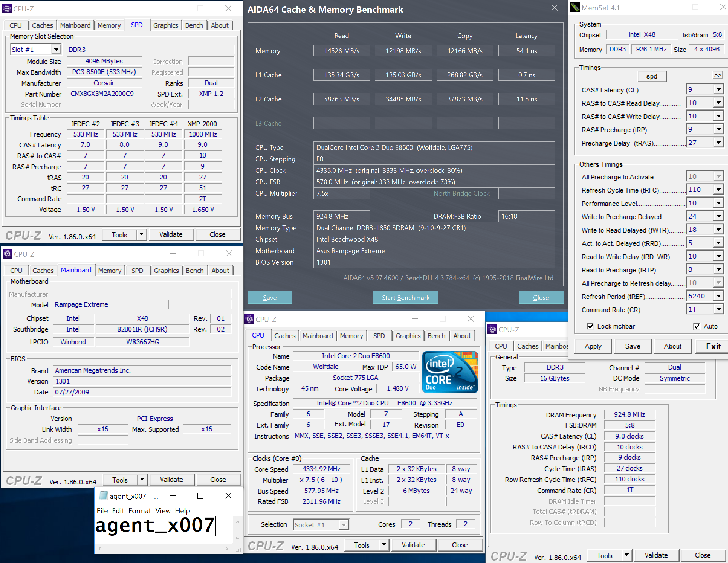
Task: Click the XMP-2000 Voltage 1.650 V cell
Action: (x=203, y=210)
